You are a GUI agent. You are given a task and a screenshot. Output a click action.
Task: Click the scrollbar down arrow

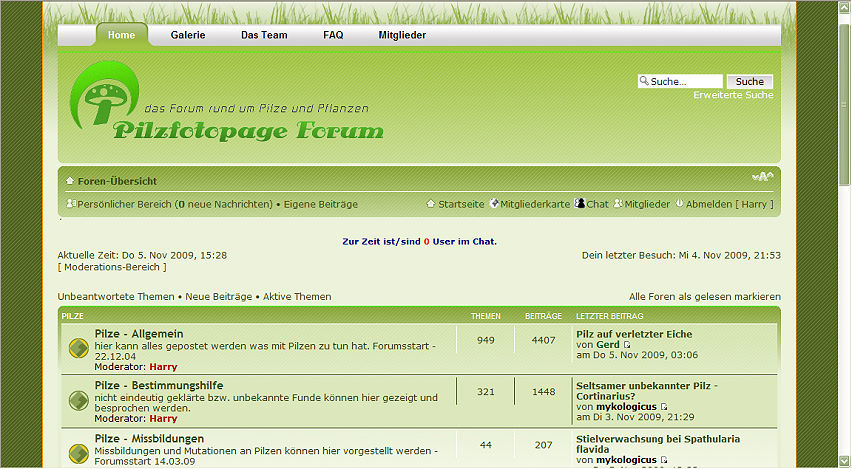click(844, 460)
